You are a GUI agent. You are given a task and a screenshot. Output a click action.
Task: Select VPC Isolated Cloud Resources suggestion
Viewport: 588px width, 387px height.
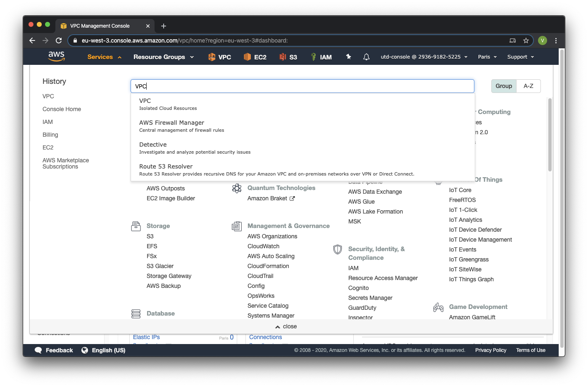[302, 104]
